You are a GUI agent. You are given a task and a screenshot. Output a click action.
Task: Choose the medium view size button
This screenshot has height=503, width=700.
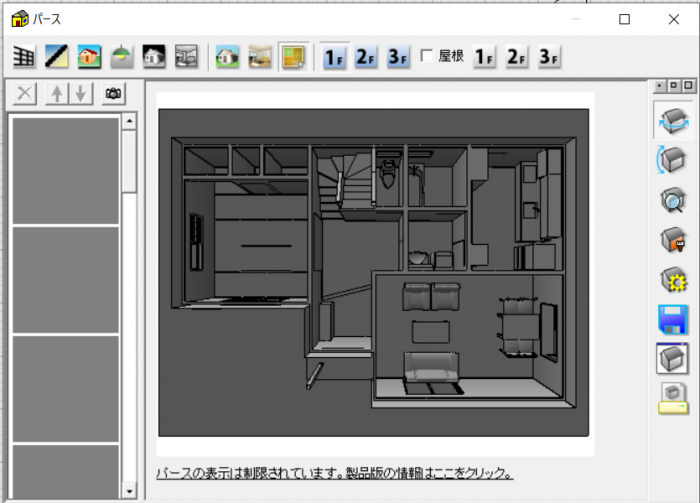(674, 85)
